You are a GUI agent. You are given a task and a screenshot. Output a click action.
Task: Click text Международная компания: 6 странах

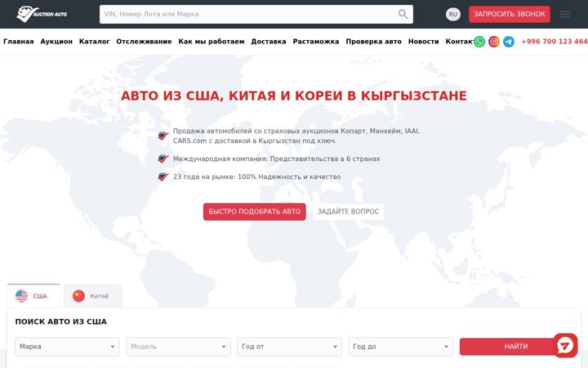click(276, 159)
